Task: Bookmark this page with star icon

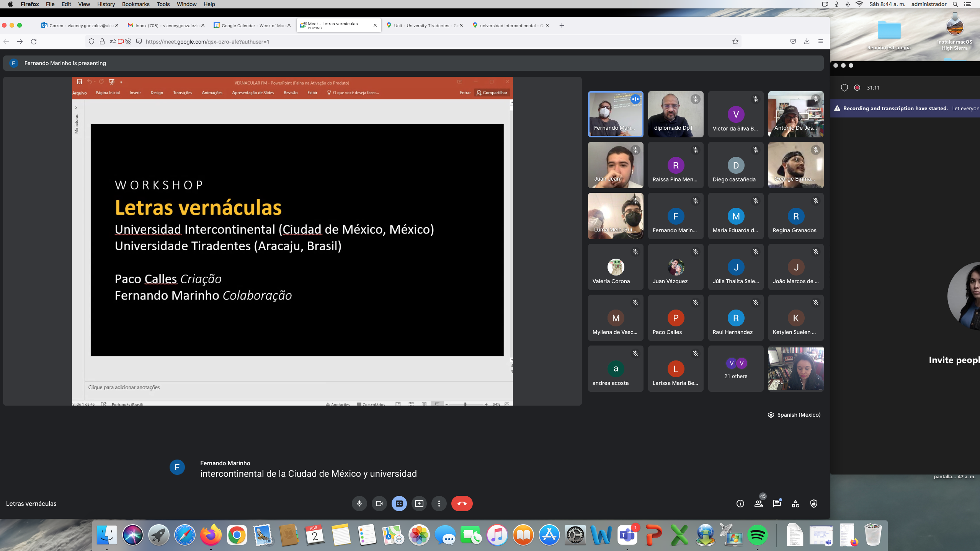Action: click(x=735, y=41)
